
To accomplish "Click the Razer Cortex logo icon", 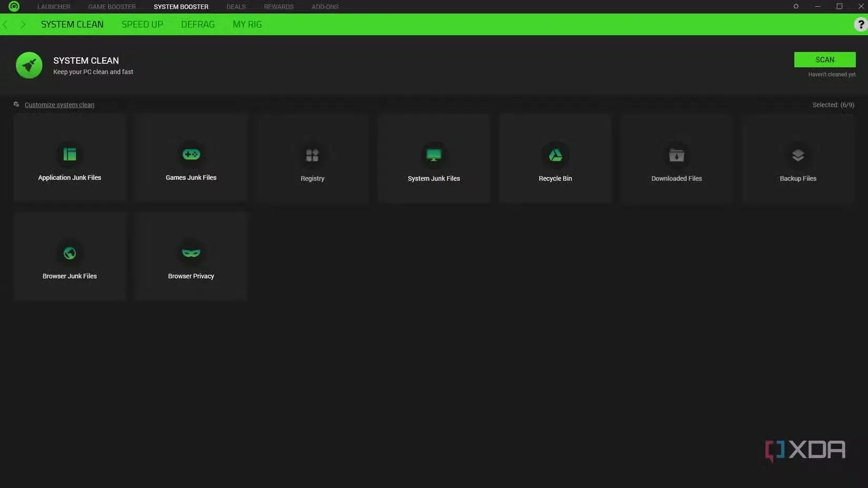I will (14, 6).
